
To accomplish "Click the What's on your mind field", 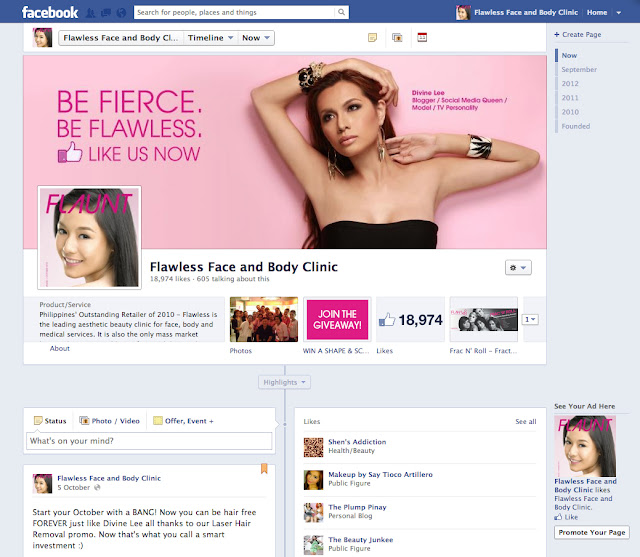I will (x=149, y=441).
